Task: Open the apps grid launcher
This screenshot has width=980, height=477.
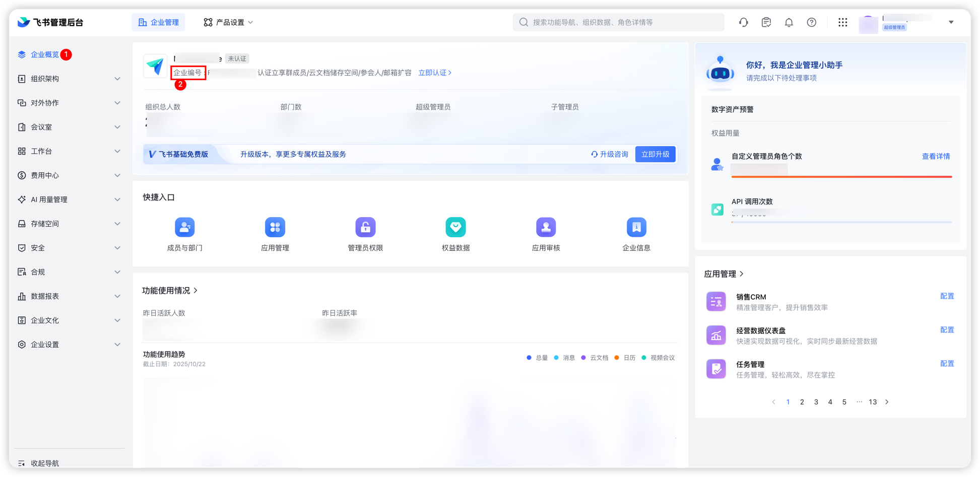Action: point(842,22)
